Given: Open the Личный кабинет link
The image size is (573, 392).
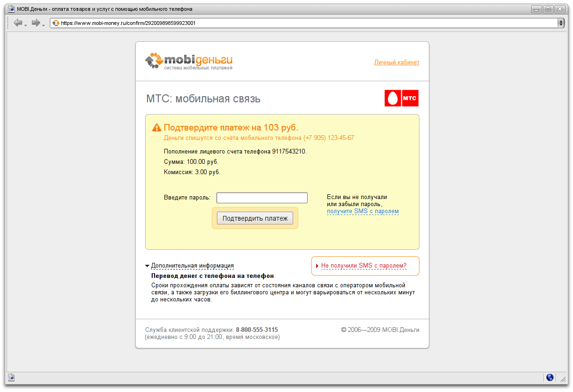Looking at the screenshot, I should (397, 62).
